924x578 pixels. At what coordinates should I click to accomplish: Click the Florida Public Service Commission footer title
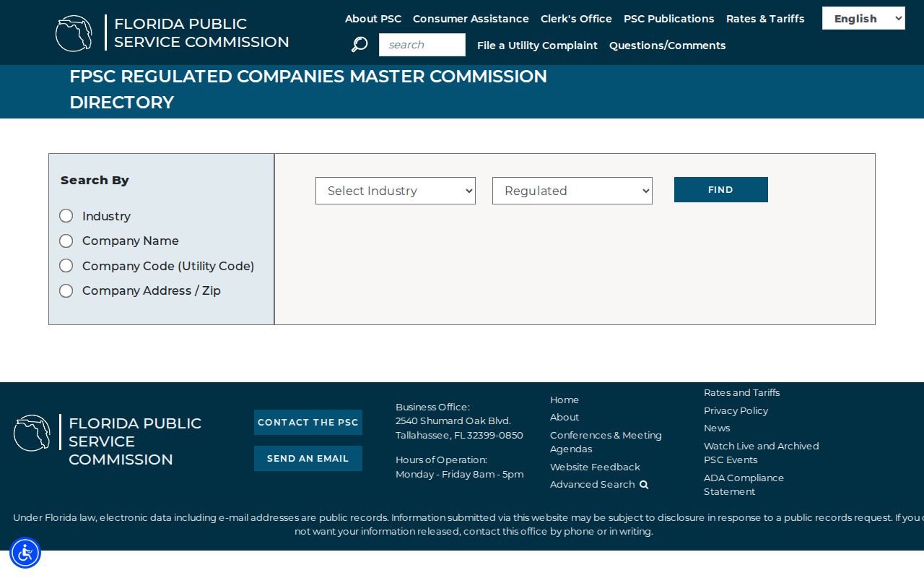(135, 441)
